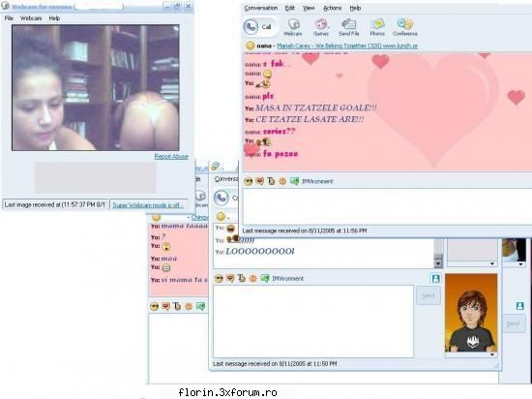
Task: Launch the Games toolbar icon
Action: tap(320, 27)
